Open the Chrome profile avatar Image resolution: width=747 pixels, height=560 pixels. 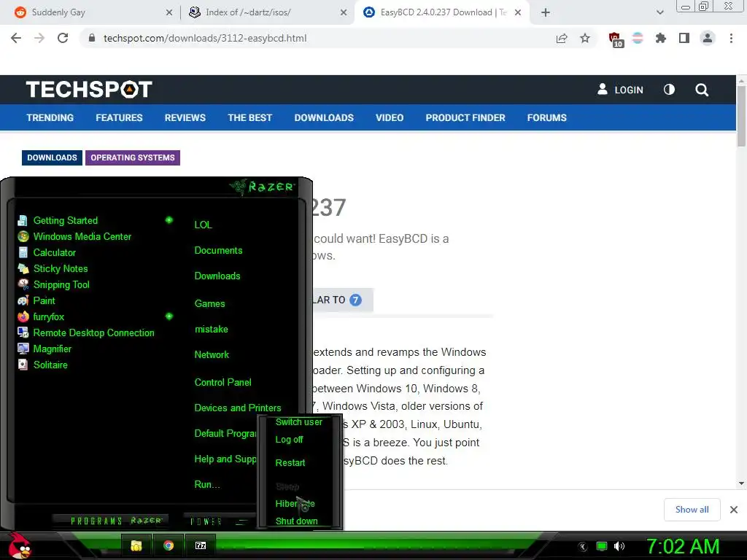708,38
